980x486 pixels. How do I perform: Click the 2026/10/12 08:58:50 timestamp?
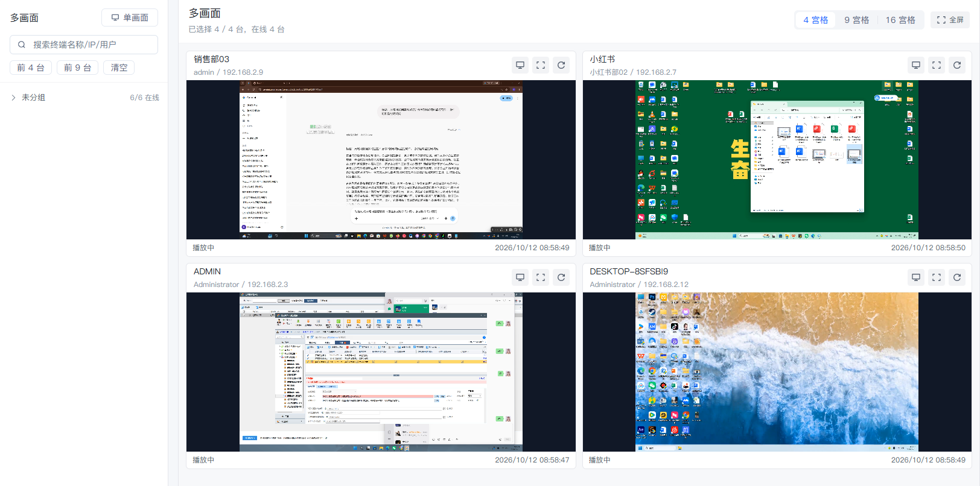[928, 247]
